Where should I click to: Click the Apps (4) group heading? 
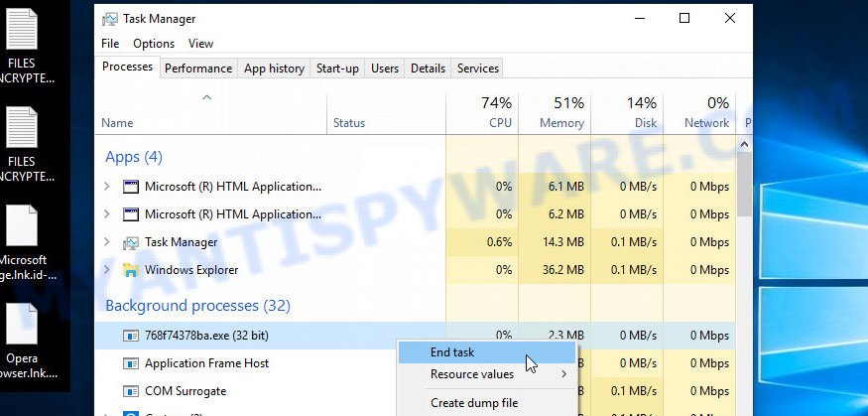[134, 157]
